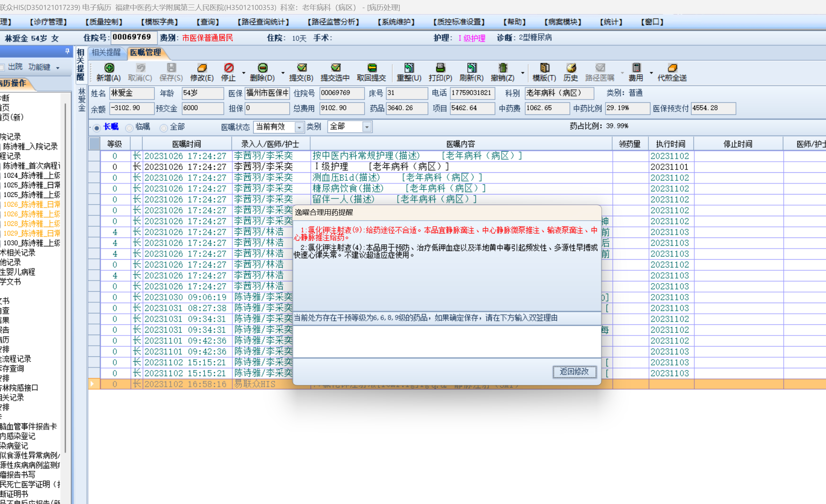826x504 pixels.
Task: Click the 提交(B) submit icon
Action: (x=301, y=68)
